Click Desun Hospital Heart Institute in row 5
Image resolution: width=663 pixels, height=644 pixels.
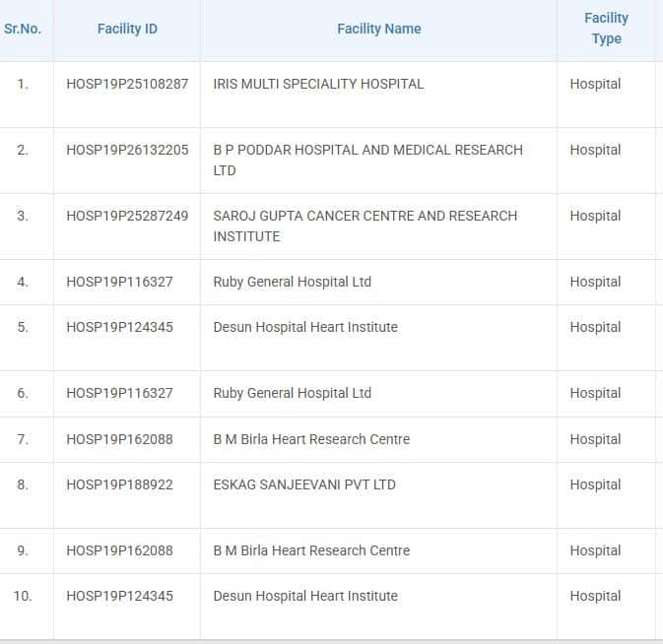pos(305,327)
